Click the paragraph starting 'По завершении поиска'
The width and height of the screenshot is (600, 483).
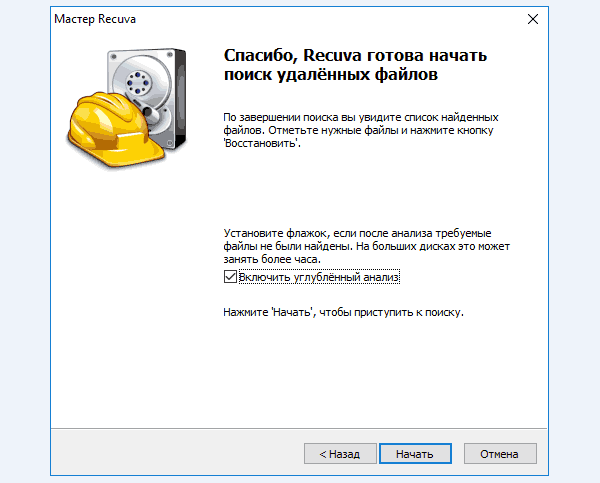pyautogui.click(x=361, y=130)
